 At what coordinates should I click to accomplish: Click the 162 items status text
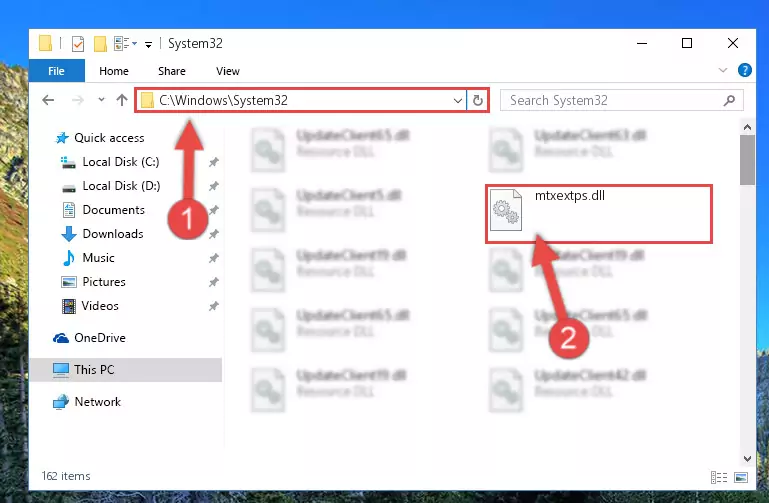[66, 476]
